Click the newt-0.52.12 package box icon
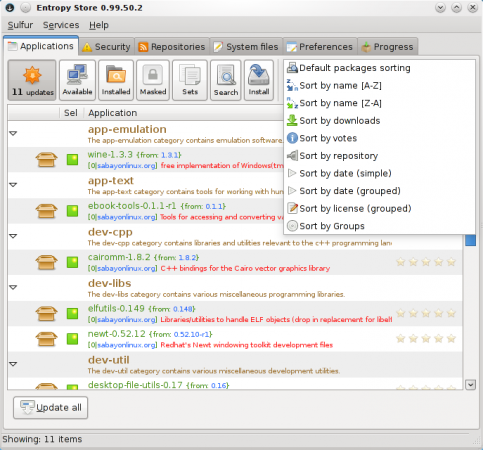483x450 pixels. coord(46,339)
